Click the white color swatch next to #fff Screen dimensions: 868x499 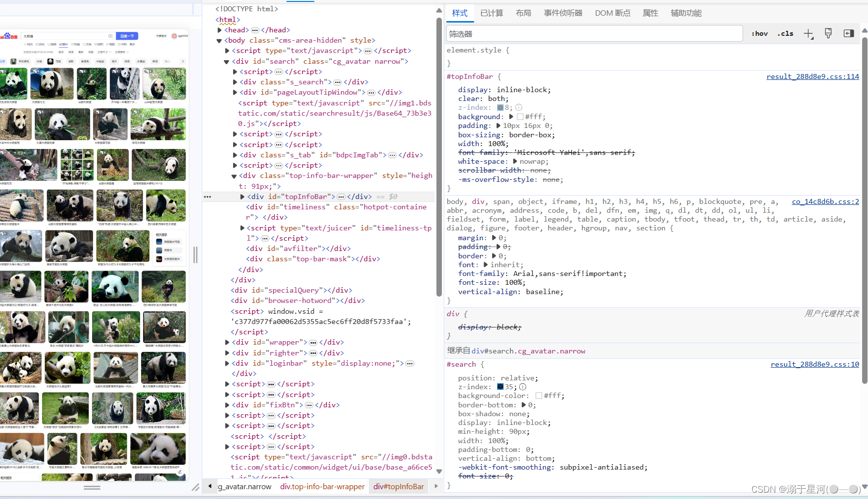click(521, 117)
